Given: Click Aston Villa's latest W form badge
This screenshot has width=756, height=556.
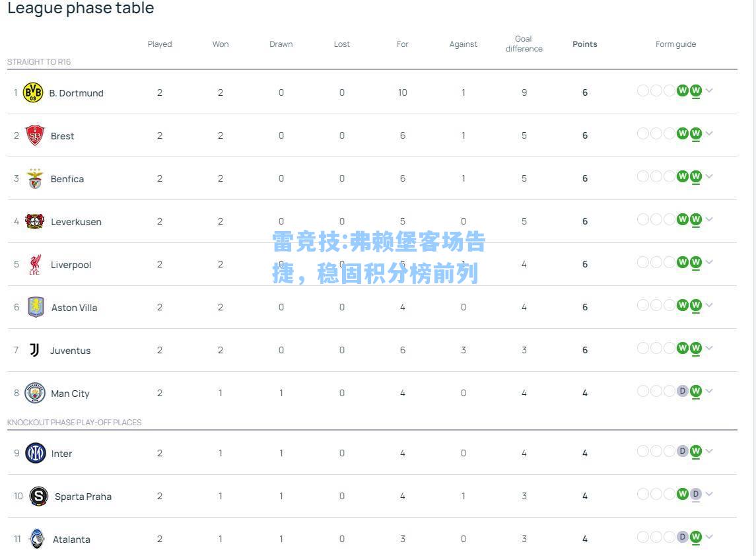Looking at the screenshot, I should [x=695, y=305].
